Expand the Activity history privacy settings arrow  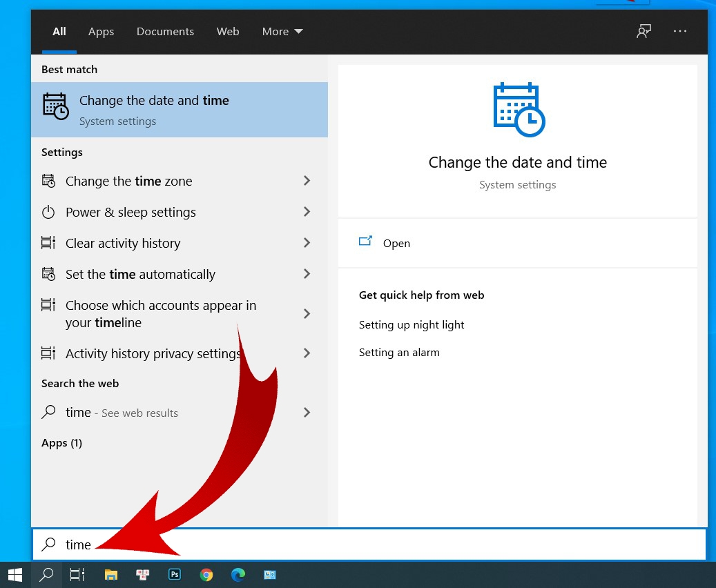click(x=307, y=353)
